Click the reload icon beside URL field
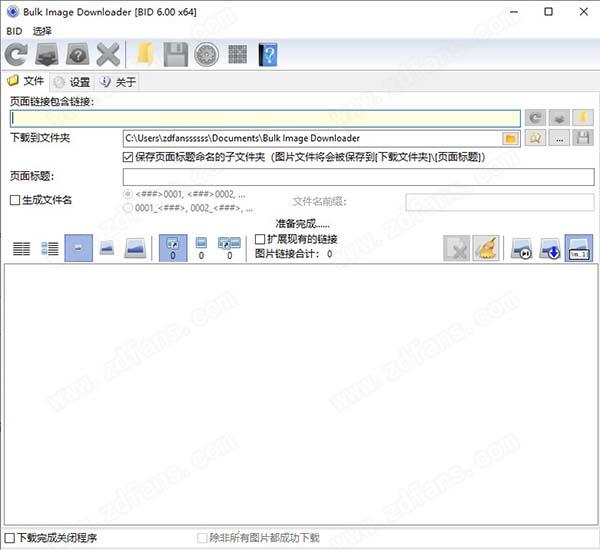The image size is (600, 550). point(535,118)
